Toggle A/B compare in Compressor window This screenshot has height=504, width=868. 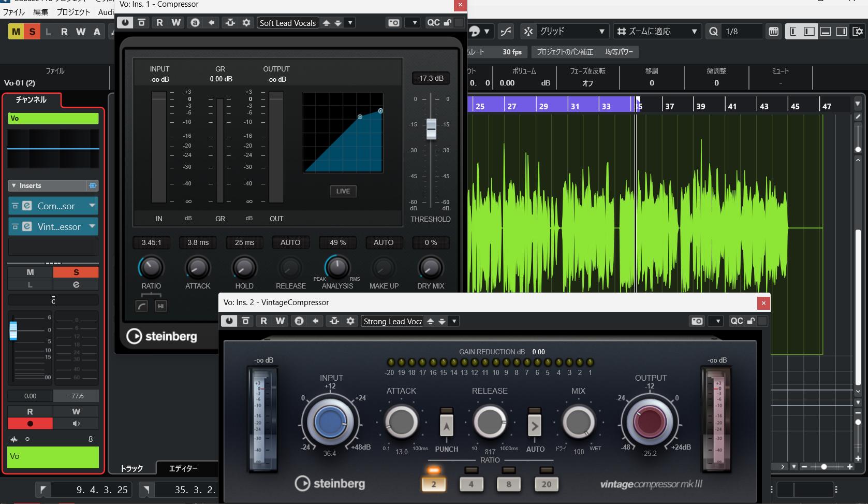[x=195, y=22]
